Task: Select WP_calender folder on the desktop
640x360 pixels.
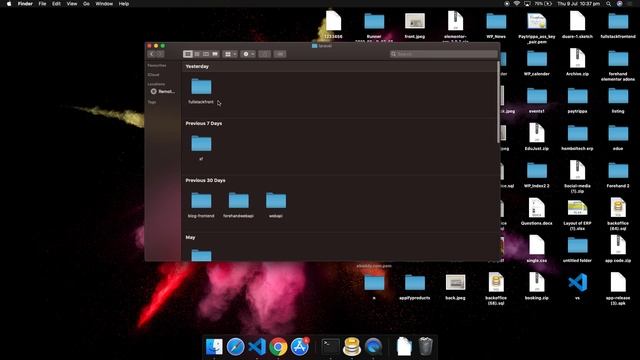Action: coord(537,62)
